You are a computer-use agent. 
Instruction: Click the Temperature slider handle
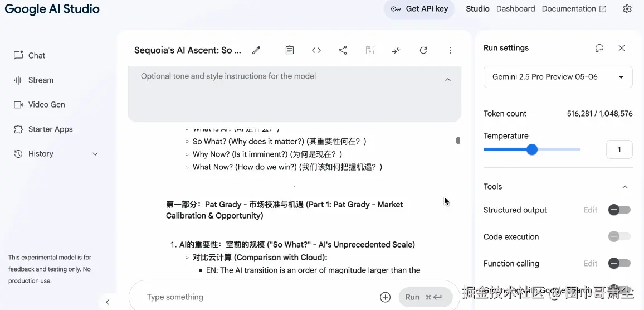532,149
